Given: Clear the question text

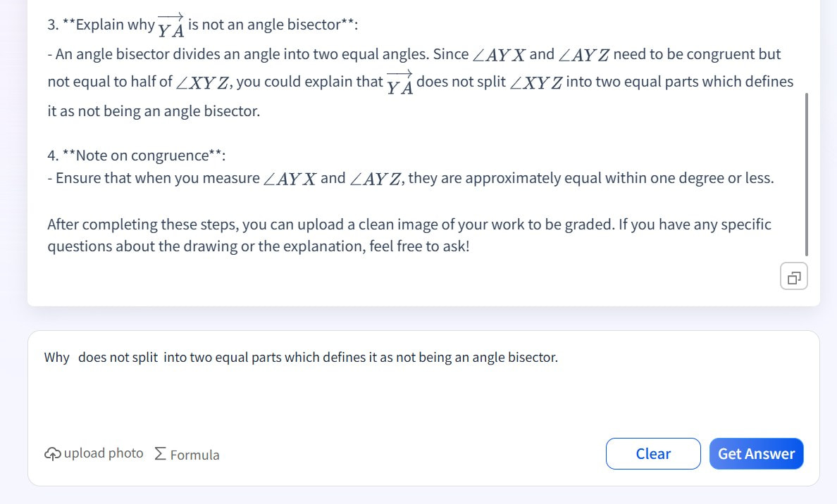Looking at the screenshot, I should coord(653,454).
